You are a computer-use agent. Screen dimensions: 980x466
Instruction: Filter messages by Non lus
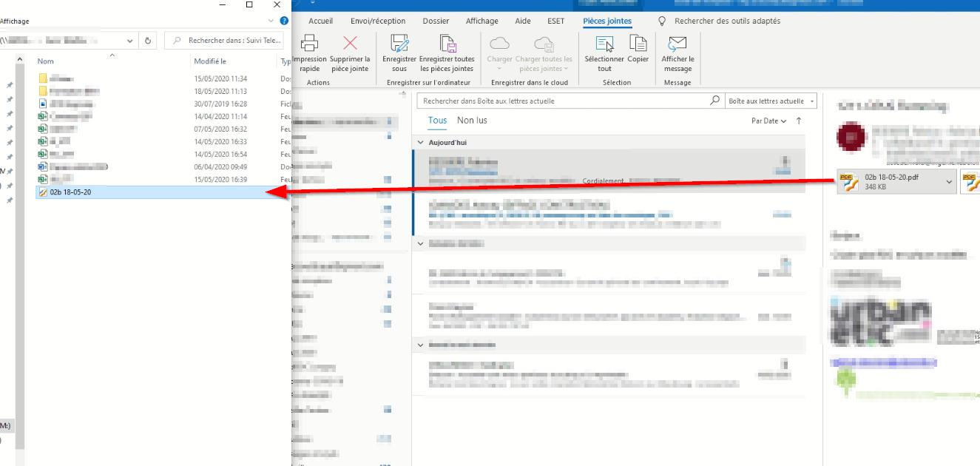[472, 121]
